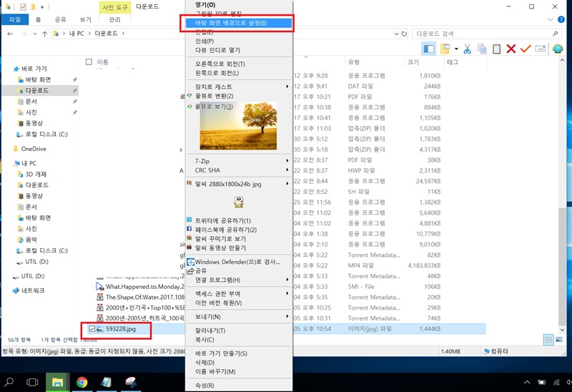
Task: Click properties checkmark in quick access toolbar
Action: pyautogui.click(x=23, y=7)
